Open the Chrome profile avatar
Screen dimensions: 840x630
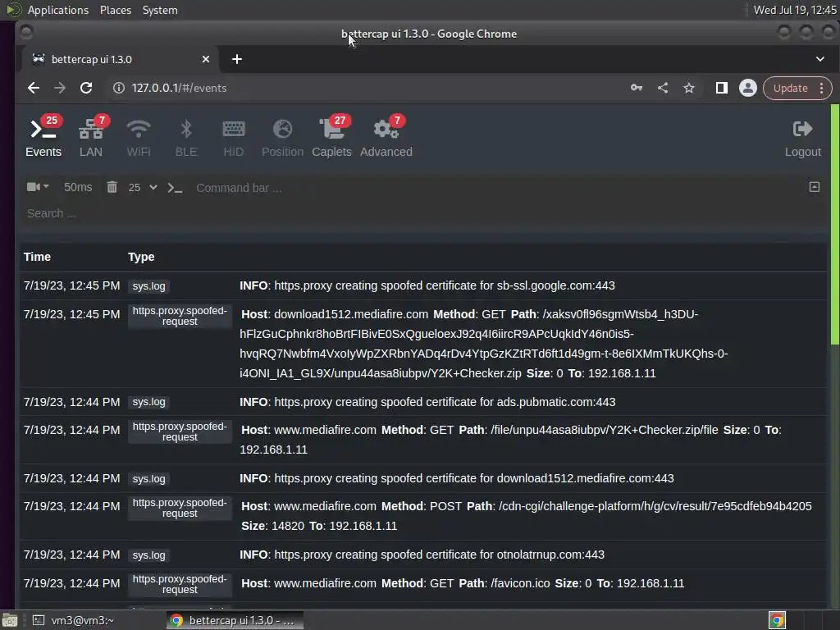748,88
